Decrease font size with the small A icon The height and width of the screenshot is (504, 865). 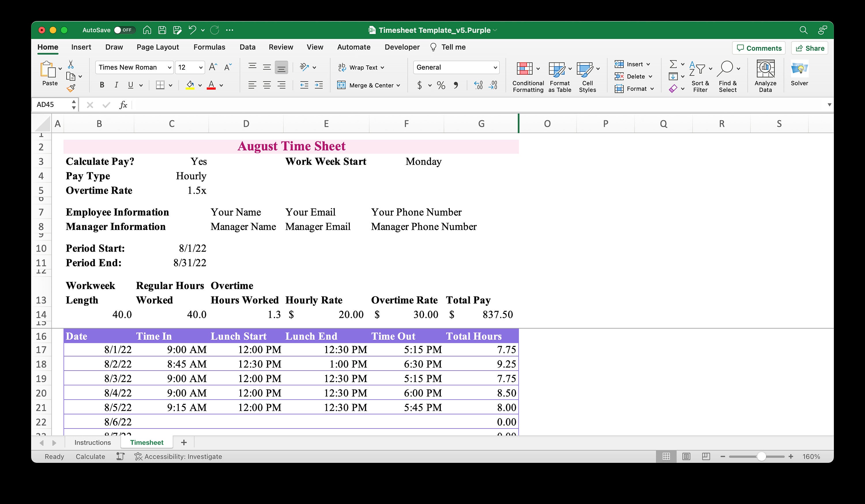[x=227, y=67]
